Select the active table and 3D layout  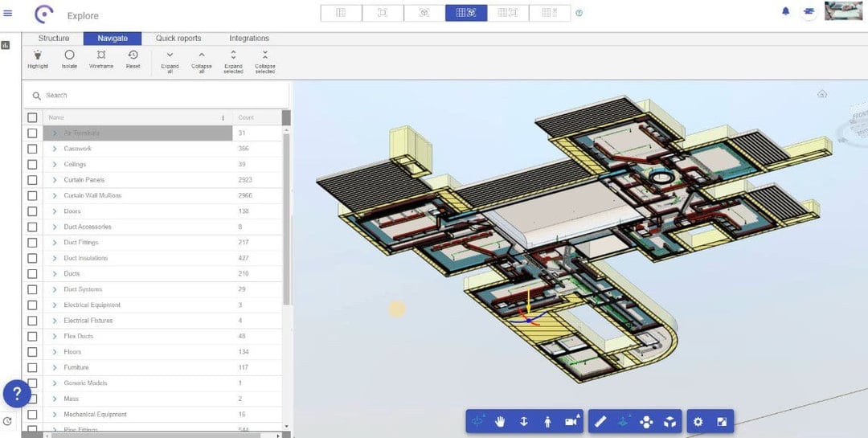click(466, 13)
